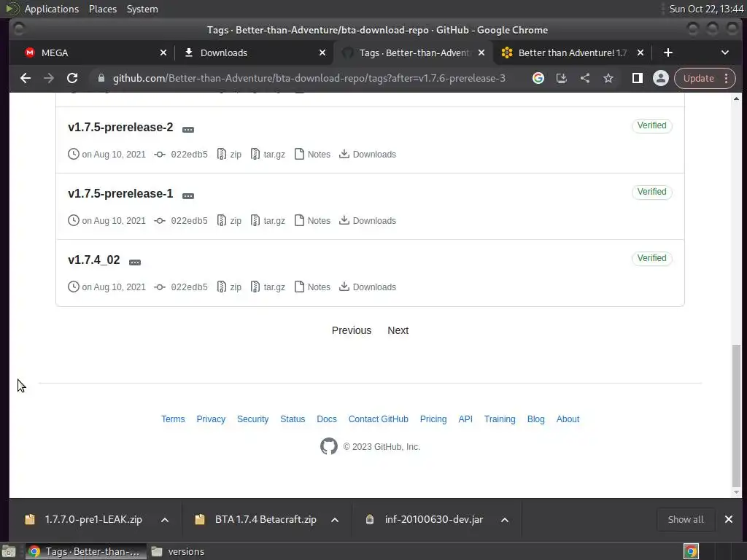Open the About footer link
Screen dimensions: 747x560
568,419
